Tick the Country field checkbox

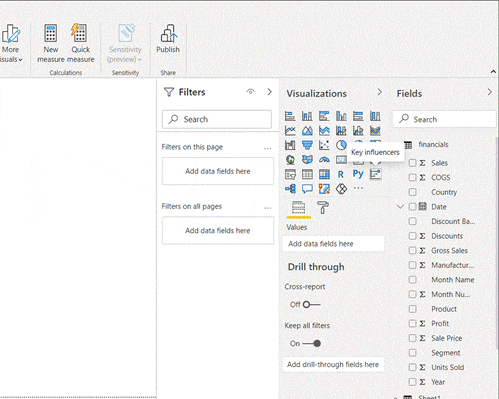coord(413,192)
